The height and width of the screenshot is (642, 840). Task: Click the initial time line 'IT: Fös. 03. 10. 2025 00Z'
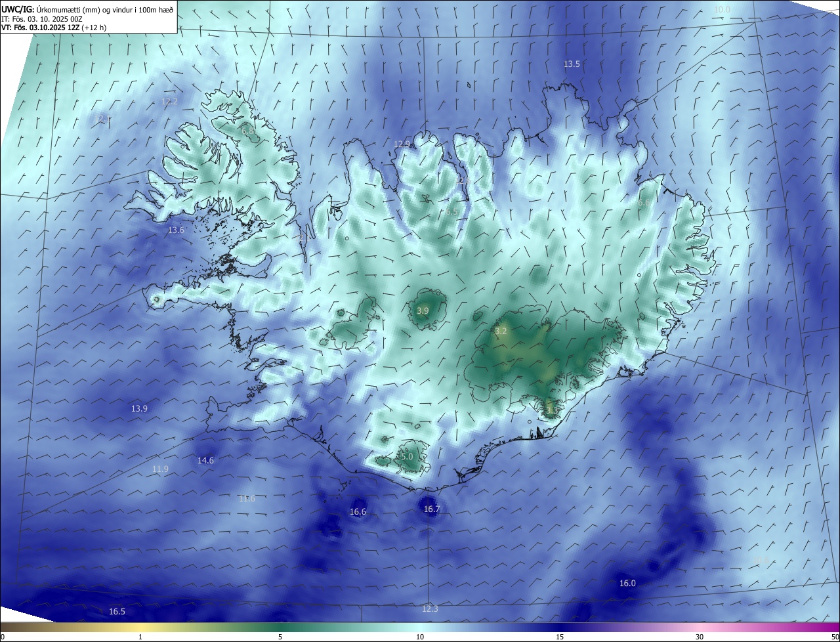pyautogui.click(x=41, y=19)
